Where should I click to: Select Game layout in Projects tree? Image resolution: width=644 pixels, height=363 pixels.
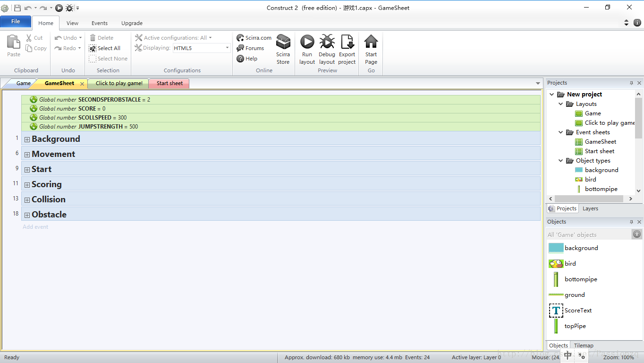click(588, 113)
